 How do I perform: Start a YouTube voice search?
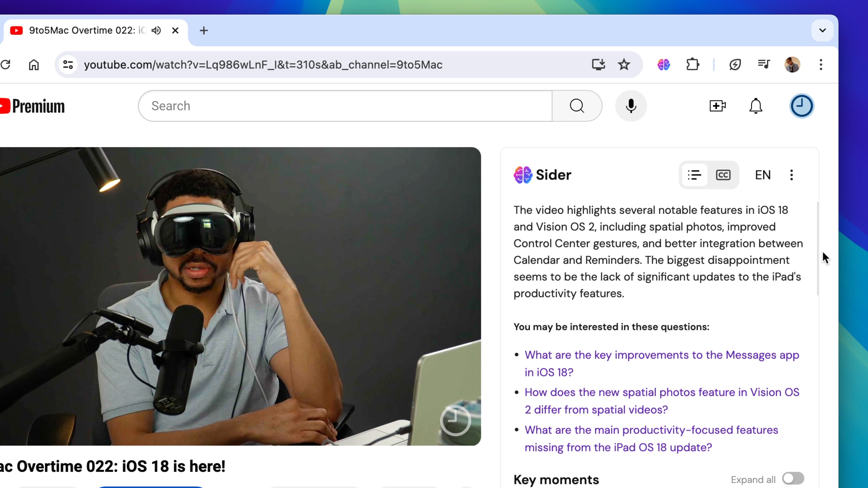[x=630, y=106]
